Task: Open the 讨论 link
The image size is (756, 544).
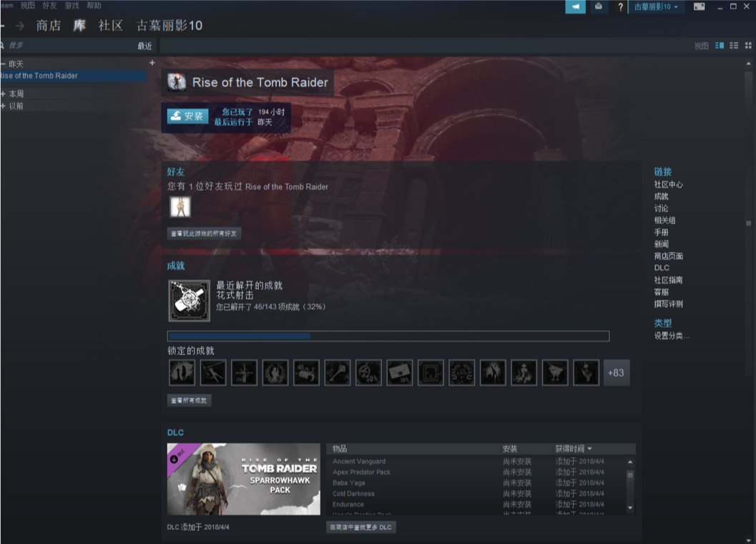Action: [661, 208]
